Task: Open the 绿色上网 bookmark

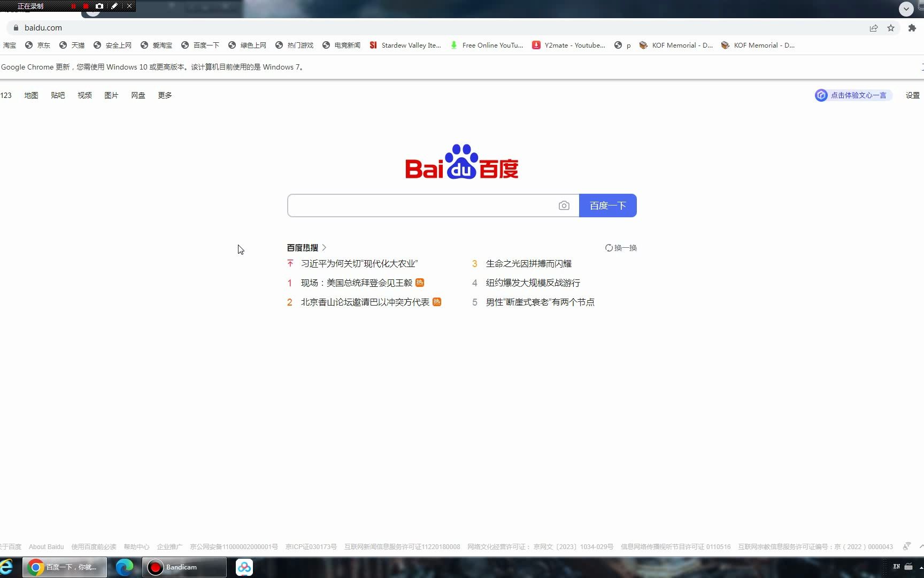Action: (247, 45)
